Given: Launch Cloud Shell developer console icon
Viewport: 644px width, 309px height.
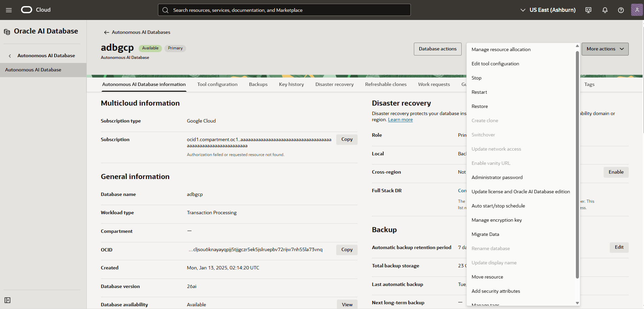Looking at the screenshot, I should [x=588, y=10].
